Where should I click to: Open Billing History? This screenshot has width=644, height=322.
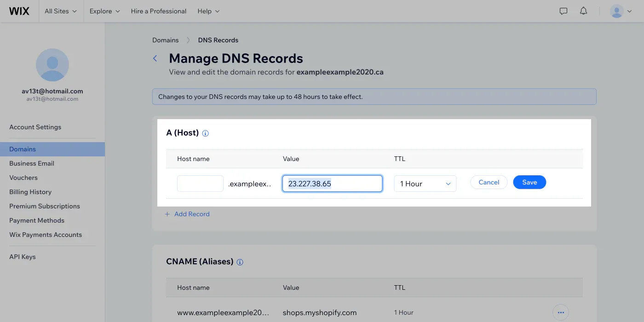coord(30,192)
